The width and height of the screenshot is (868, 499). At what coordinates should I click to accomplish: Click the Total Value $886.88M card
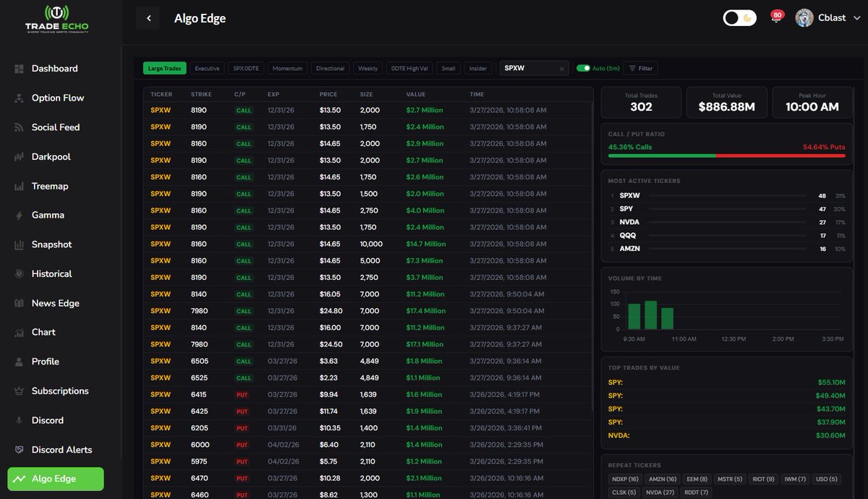[x=726, y=103]
